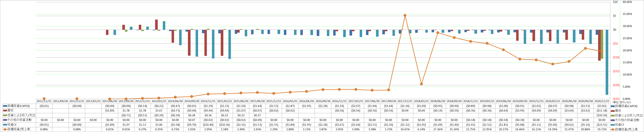Click the blue CAPEX color key in right legend
Screen dimensions: 644x132
(612, 106)
